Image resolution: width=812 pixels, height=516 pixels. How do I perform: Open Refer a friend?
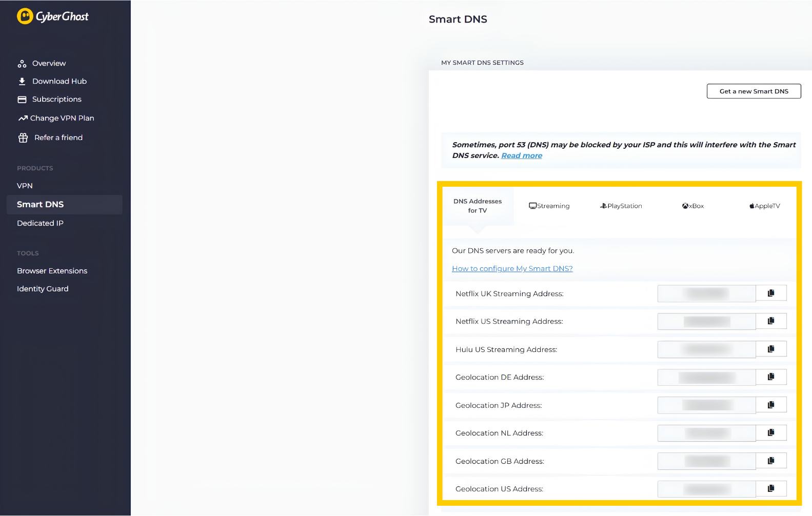coord(58,138)
